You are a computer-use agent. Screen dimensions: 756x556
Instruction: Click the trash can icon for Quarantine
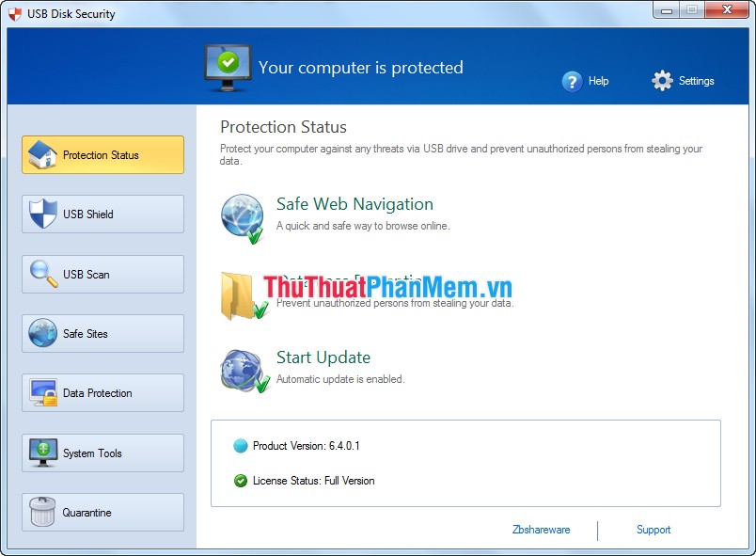point(42,512)
